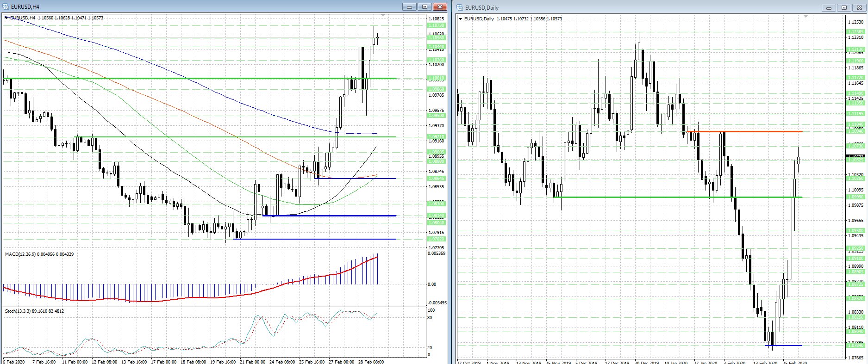
Task: Minimize the EURUSD,Daily chart window
Action: [829, 7]
